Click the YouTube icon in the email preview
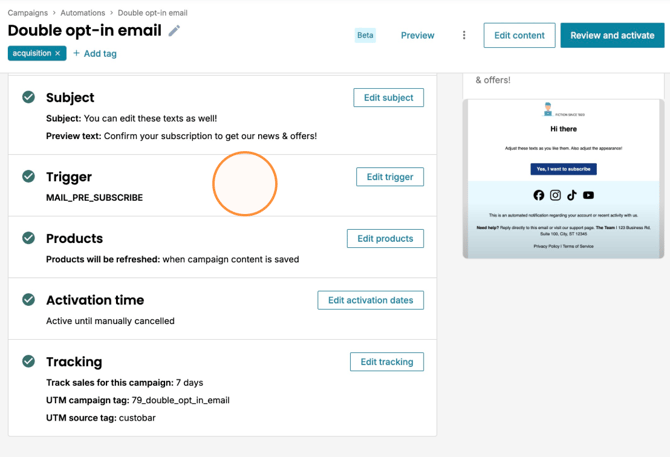Image resolution: width=670 pixels, height=457 pixels. 588,195
